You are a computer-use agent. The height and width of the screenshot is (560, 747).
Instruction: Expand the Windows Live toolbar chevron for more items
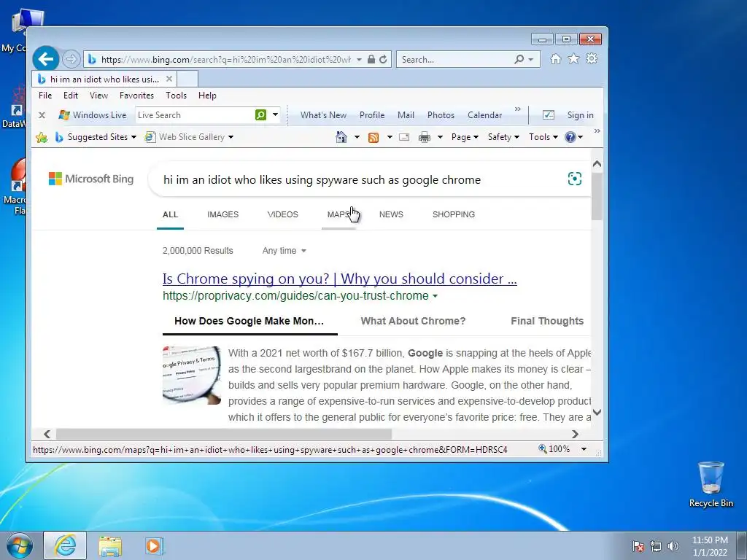pyautogui.click(x=518, y=109)
